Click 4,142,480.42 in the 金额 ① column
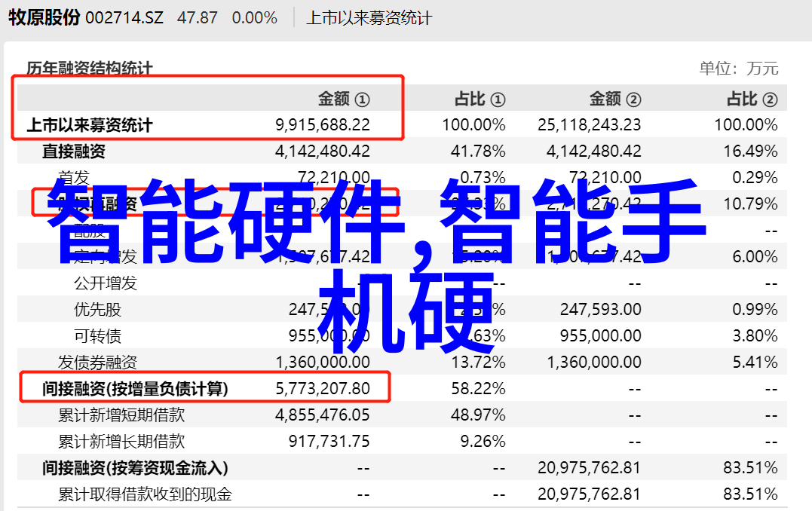Screen dimensions: 812x511 pyautogui.click(x=323, y=151)
